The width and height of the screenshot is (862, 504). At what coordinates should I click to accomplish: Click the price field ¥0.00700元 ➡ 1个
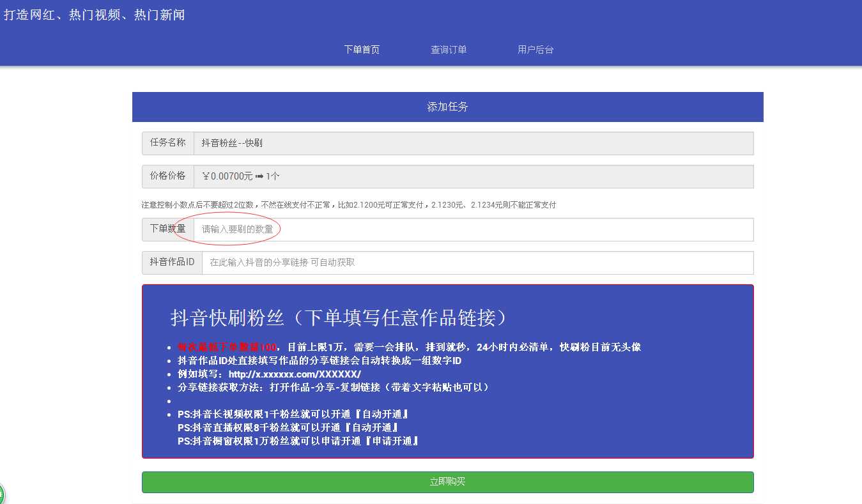tap(473, 176)
